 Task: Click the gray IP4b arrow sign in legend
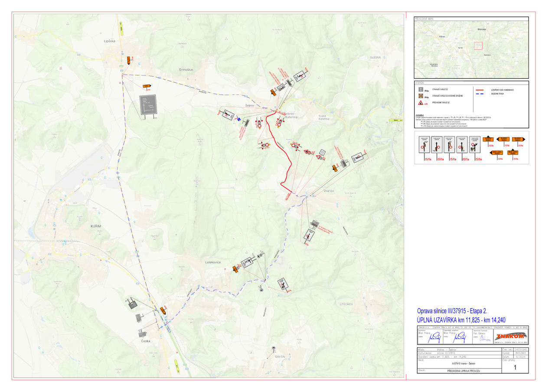coord(420,90)
